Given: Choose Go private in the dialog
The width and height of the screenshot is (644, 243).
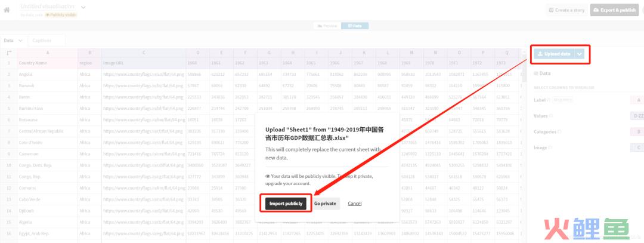Looking at the screenshot, I should pos(325,204).
